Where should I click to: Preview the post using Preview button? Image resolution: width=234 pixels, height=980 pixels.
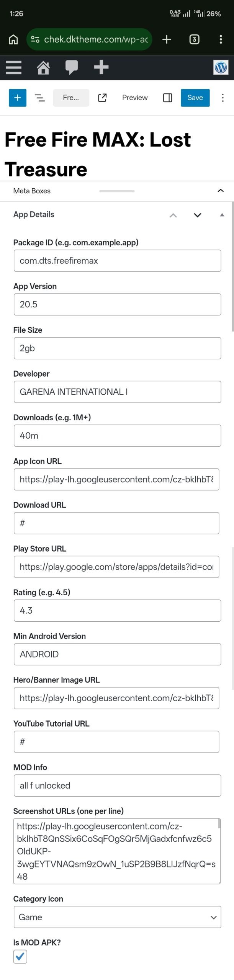coord(134,98)
